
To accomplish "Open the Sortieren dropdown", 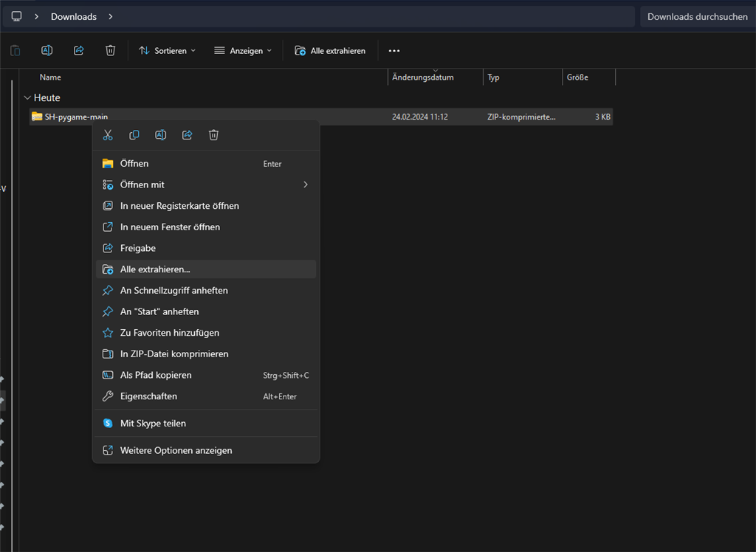I will tap(168, 51).
